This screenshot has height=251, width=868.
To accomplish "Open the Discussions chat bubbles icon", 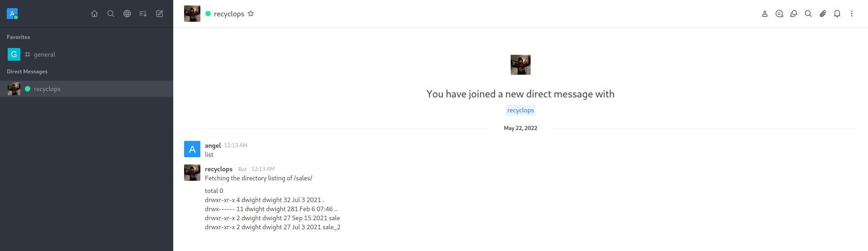I will pos(794,14).
